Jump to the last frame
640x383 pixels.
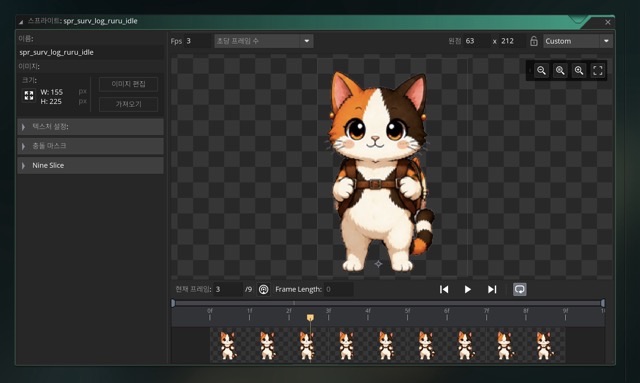coord(492,289)
